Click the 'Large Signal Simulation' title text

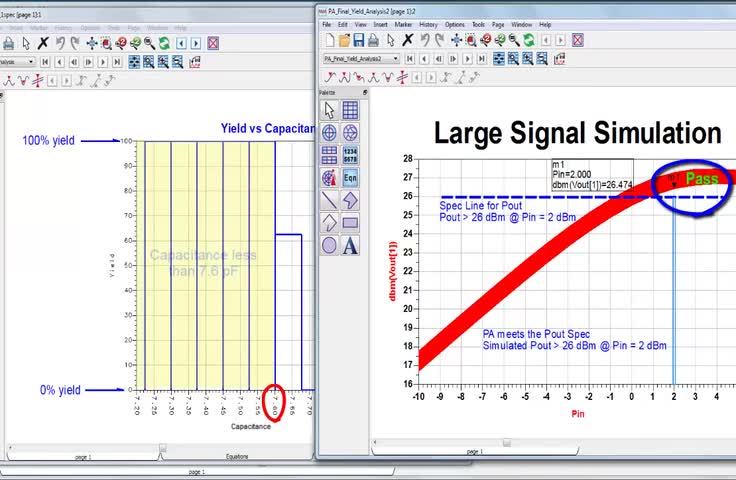click(x=577, y=133)
